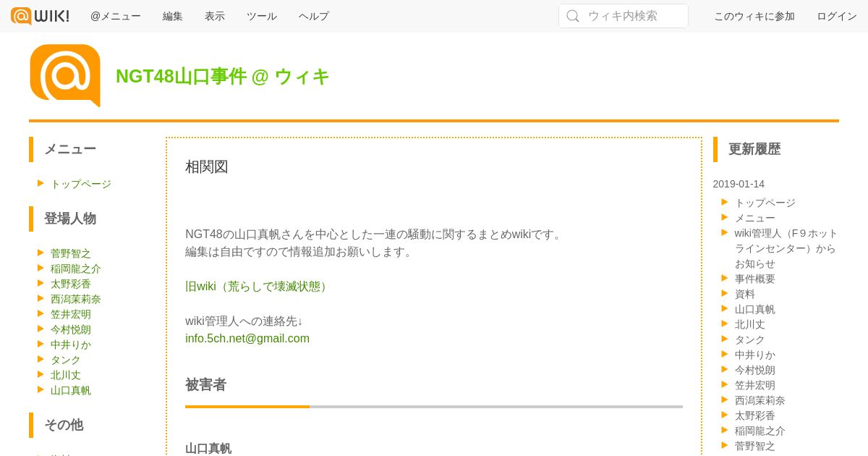Open the @メニュー menu
The image size is (868, 456).
click(x=116, y=16)
